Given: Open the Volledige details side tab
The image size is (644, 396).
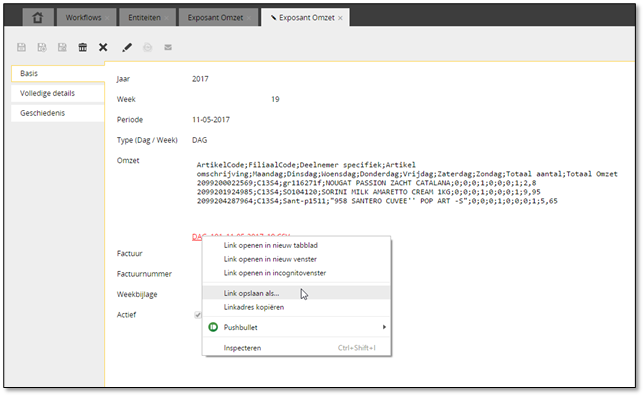Looking at the screenshot, I should 58,93.
